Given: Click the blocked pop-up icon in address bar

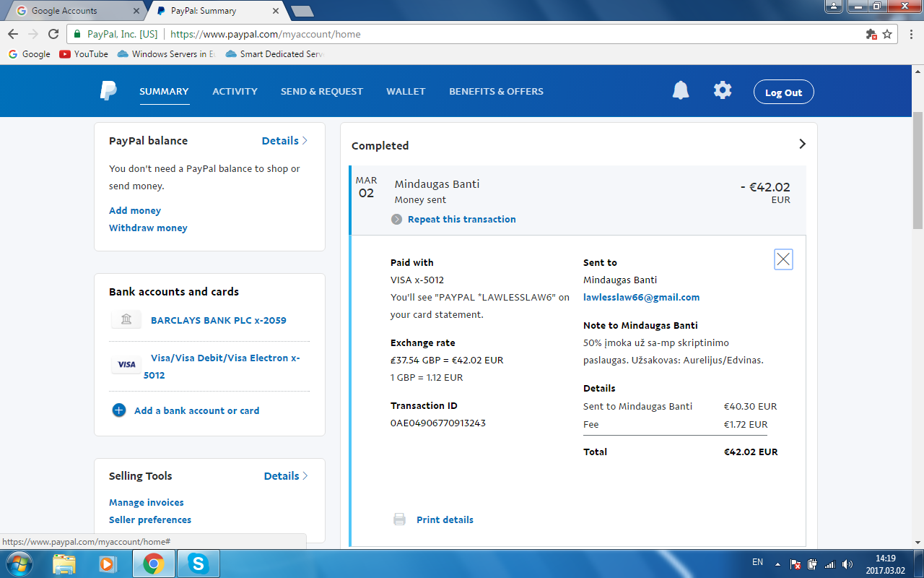Looking at the screenshot, I should coord(871,34).
